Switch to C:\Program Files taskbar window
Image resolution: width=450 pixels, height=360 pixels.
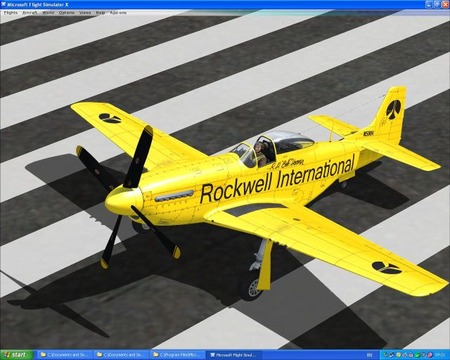click(178, 355)
